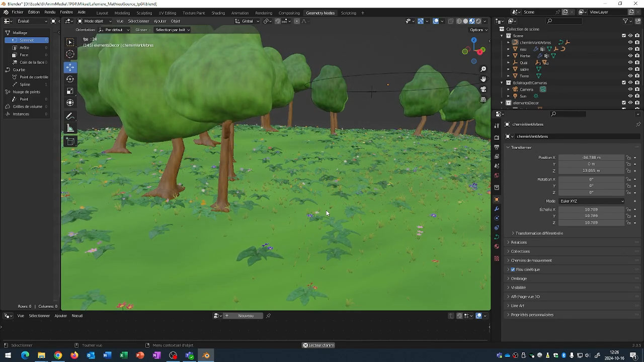Open the Euler XYZ rotation mode dropdown
The width and height of the screenshot is (644, 362).
(592, 201)
